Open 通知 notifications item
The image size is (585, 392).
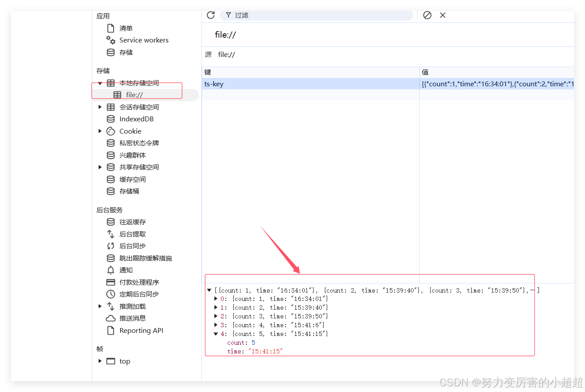126,270
